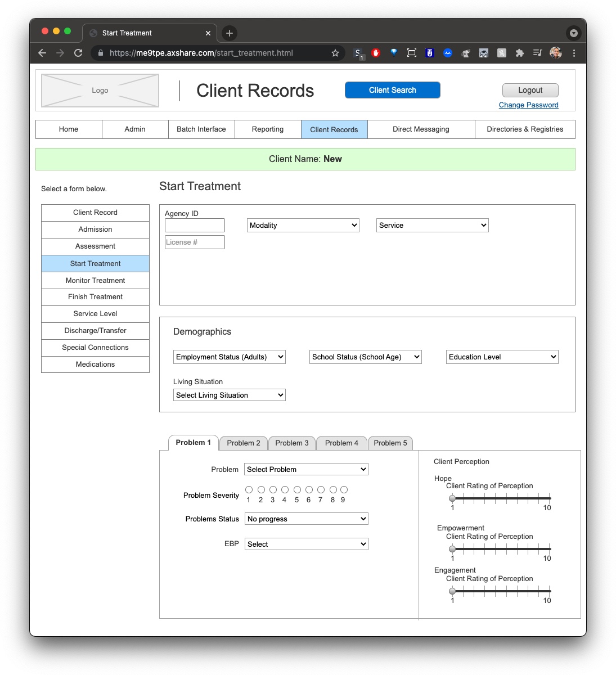Image resolution: width=616 pixels, height=675 pixels.
Task: Open Chrome's three-dot menu
Action: 574,53
